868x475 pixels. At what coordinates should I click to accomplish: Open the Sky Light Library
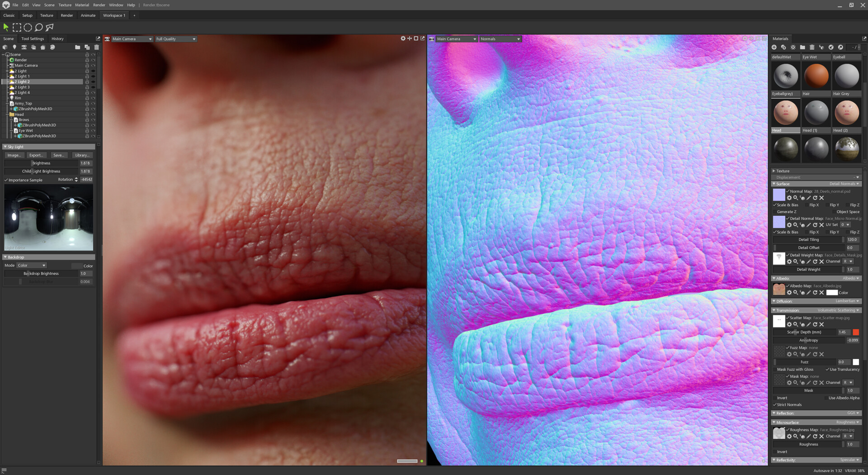coord(82,155)
